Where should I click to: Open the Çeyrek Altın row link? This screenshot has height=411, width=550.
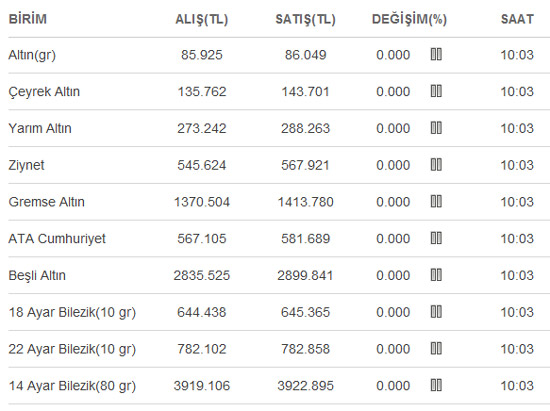pyautogui.click(x=44, y=92)
